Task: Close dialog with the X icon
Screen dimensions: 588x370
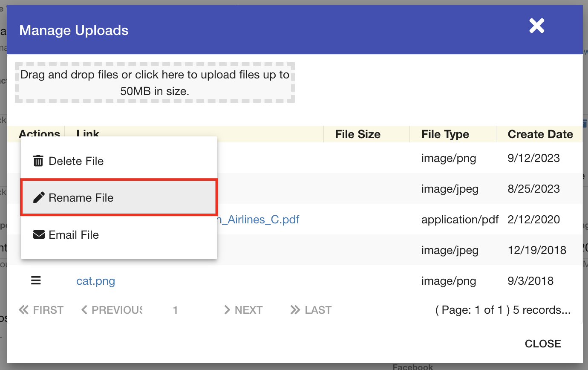Action: pyautogui.click(x=536, y=26)
